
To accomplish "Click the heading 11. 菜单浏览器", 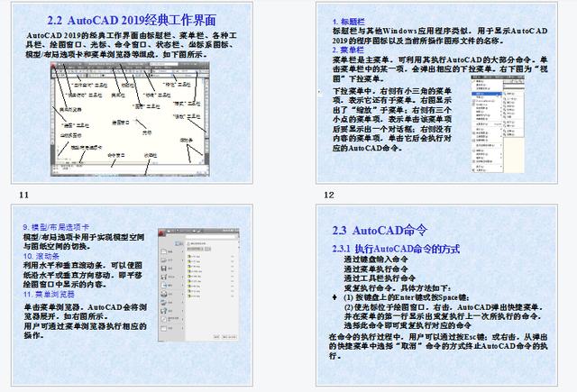I will tap(49, 294).
